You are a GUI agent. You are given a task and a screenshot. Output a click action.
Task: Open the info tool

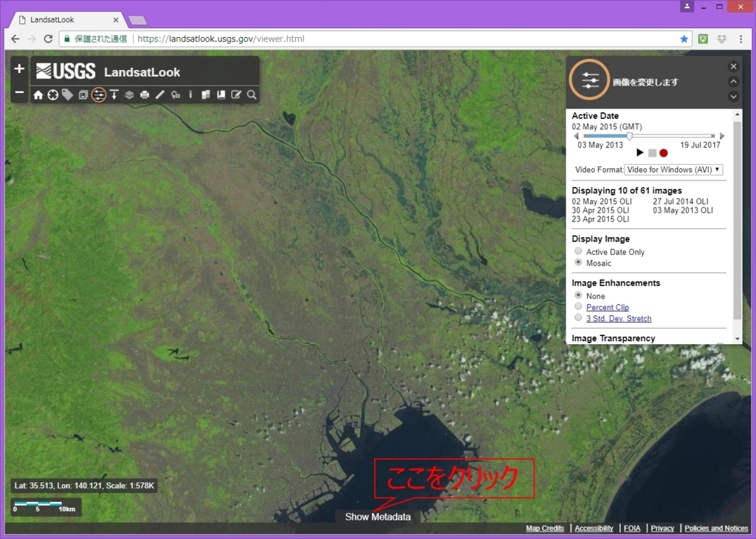pos(190,95)
